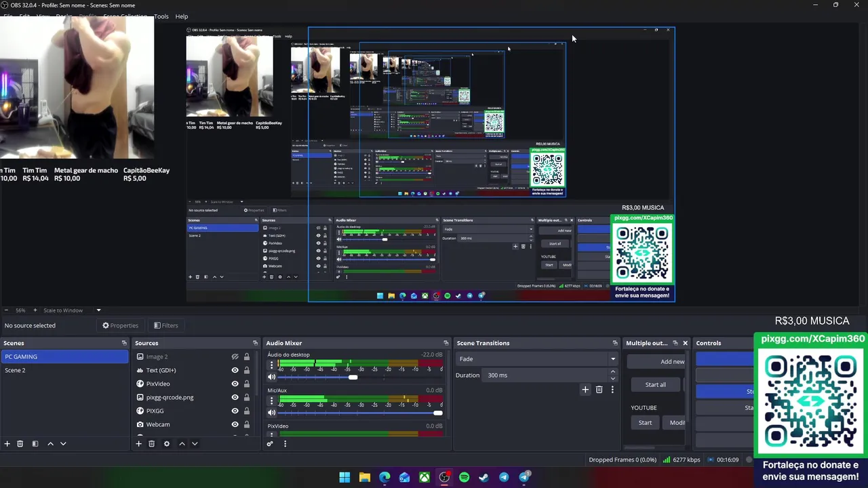This screenshot has height=488, width=868.
Task: Float the Scenes dock via title icon
Action: 124,343
